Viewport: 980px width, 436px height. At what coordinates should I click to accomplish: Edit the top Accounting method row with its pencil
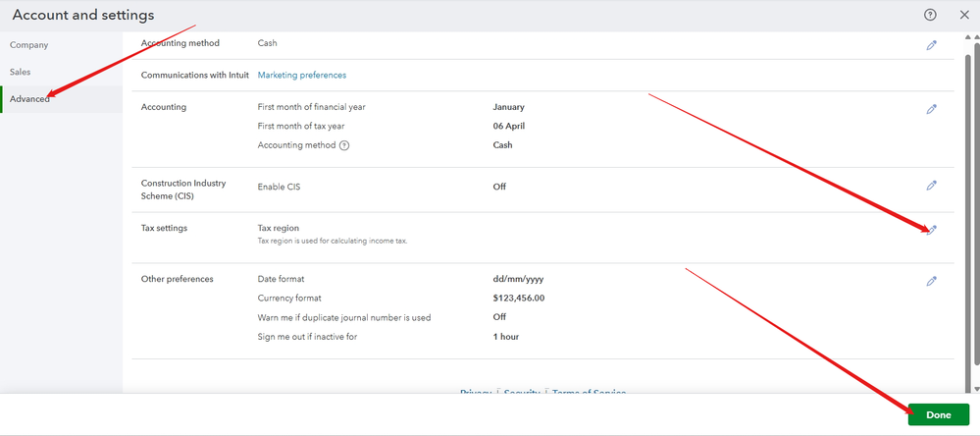[x=932, y=45]
